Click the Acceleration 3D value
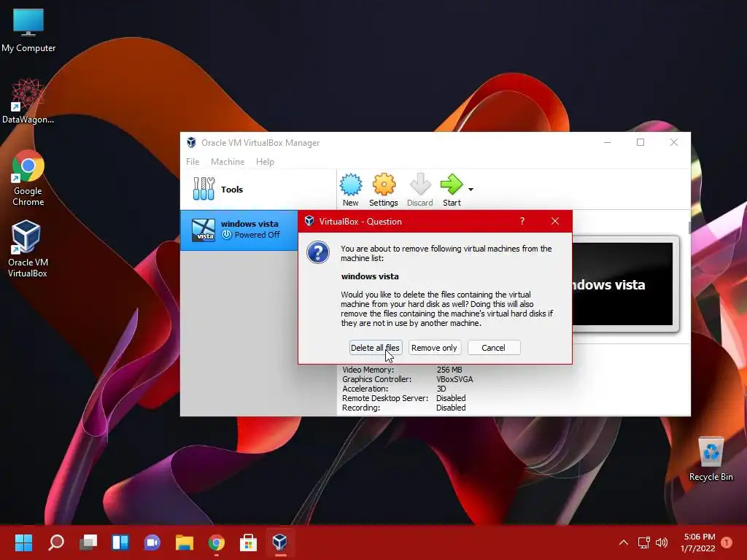 tap(441, 389)
